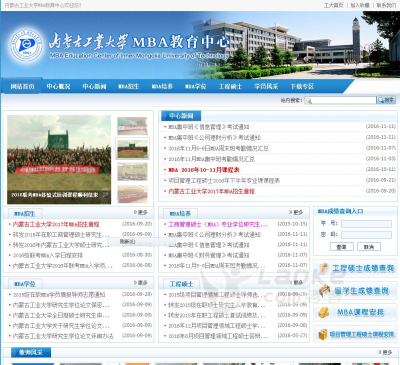Image resolution: width=400 pixels, height=365 pixels.
Task: Open 中心概况 navigation menu item
Action: pyautogui.click(x=58, y=86)
